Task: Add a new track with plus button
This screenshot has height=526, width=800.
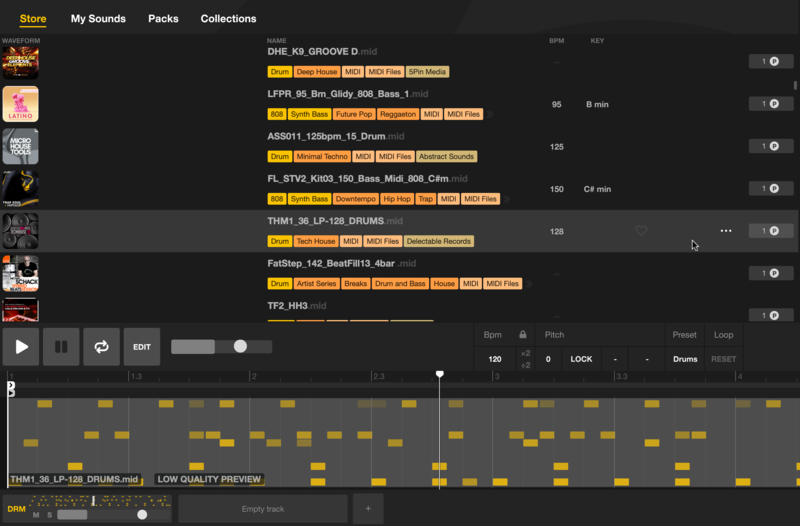Action: [x=367, y=509]
